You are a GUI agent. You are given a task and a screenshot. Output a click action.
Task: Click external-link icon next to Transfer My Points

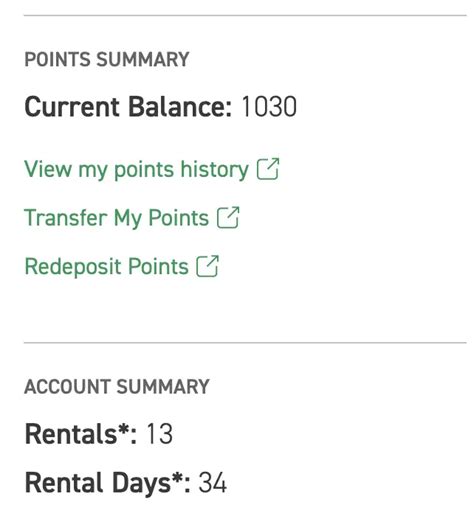click(x=228, y=218)
